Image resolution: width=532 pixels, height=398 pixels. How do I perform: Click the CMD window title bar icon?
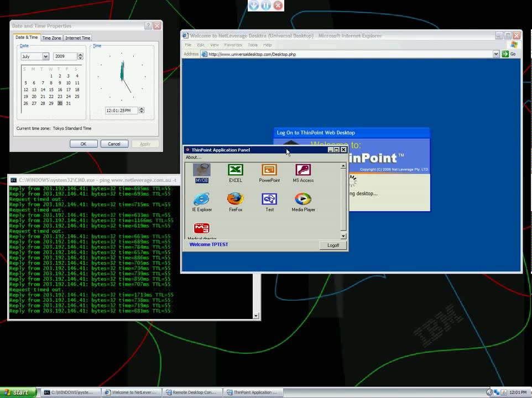14,180
